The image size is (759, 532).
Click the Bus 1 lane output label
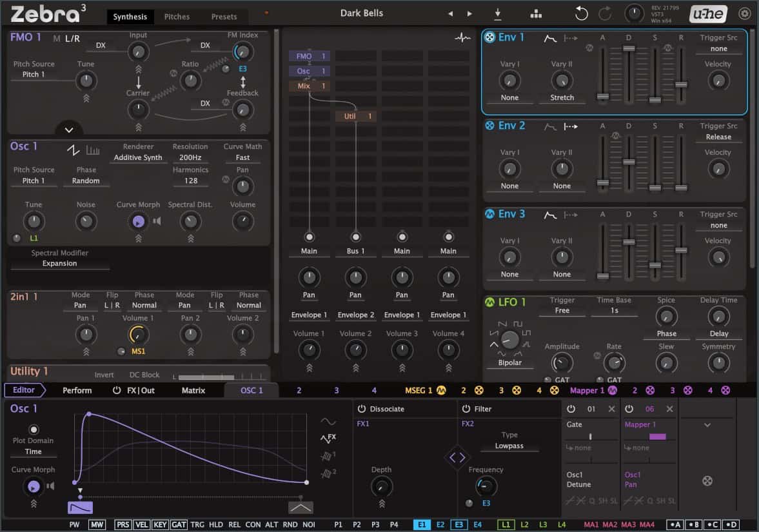click(355, 251)
